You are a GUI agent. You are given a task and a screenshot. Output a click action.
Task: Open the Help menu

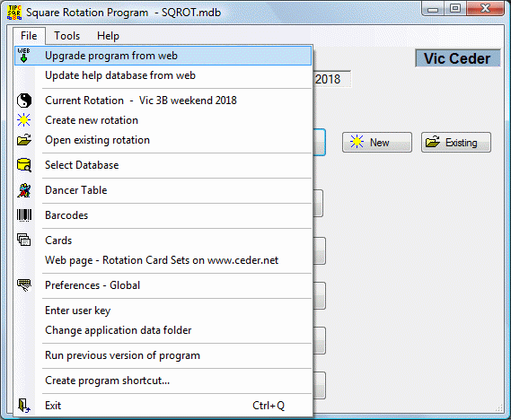point(108,36)
